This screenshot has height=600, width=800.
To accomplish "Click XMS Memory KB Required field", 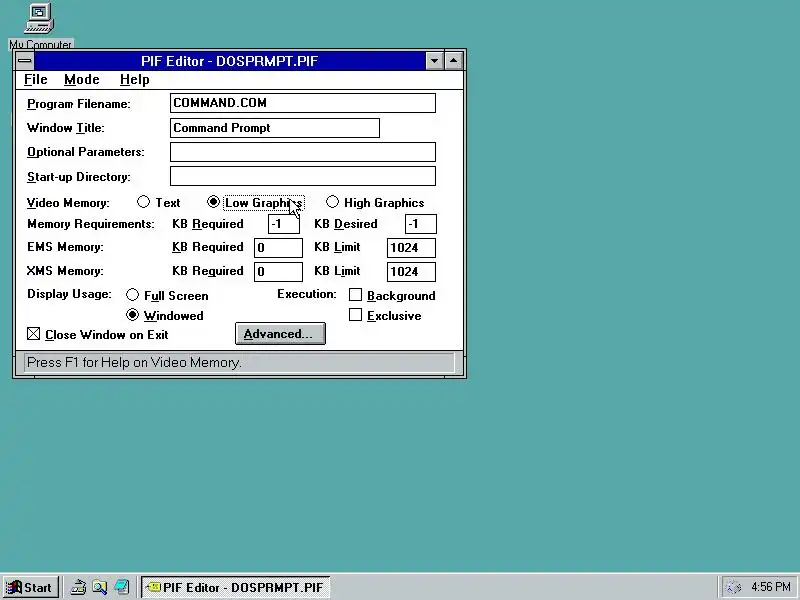I will [x=278, y=272].
